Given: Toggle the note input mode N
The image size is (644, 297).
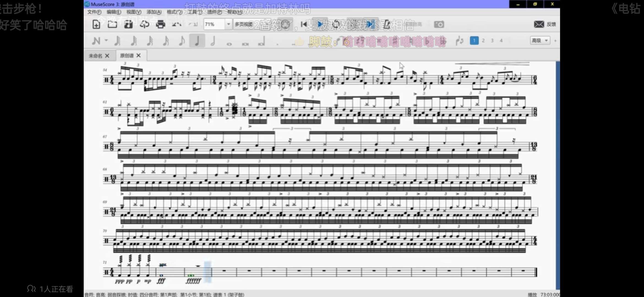Looking at the screenshot, I should pos(96,41).
